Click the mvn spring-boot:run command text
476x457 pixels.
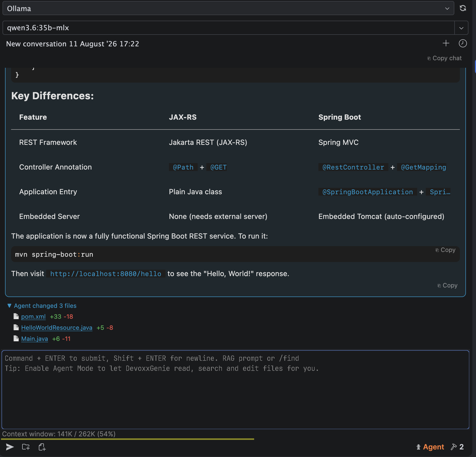(54, 254)
